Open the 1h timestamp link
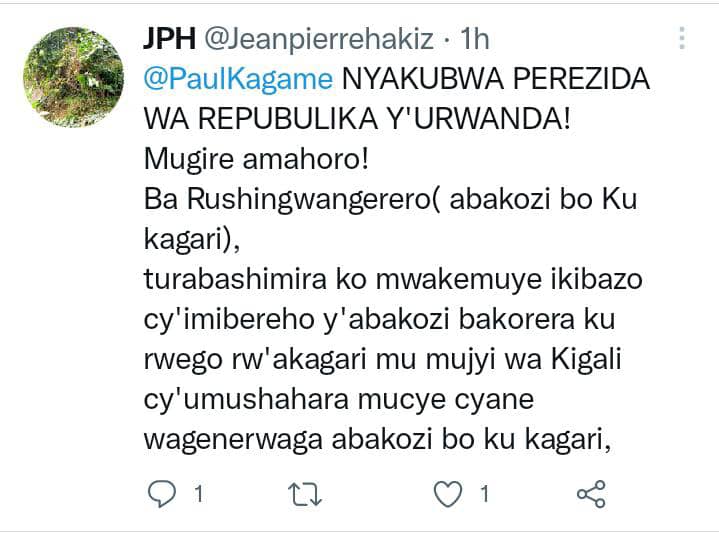 [x=475, y=39]
